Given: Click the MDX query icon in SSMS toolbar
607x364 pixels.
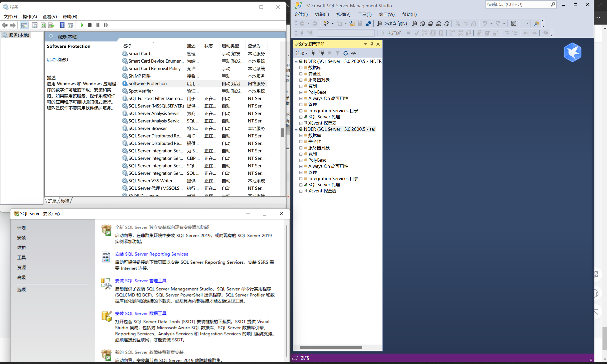Looking at the screenshot, I should coord(422,23).
